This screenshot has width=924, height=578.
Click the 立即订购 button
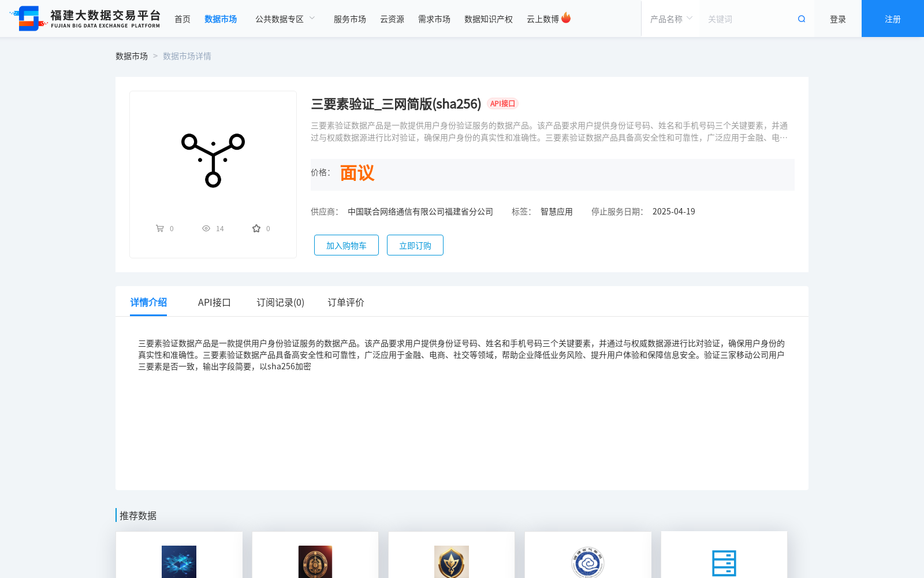pos(415,245)
